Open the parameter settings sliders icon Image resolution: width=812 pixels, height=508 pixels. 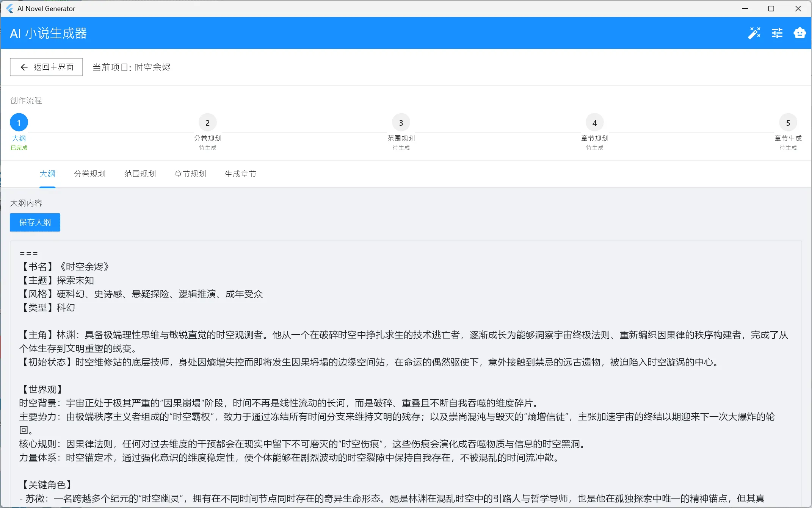[x=777, y=33]
